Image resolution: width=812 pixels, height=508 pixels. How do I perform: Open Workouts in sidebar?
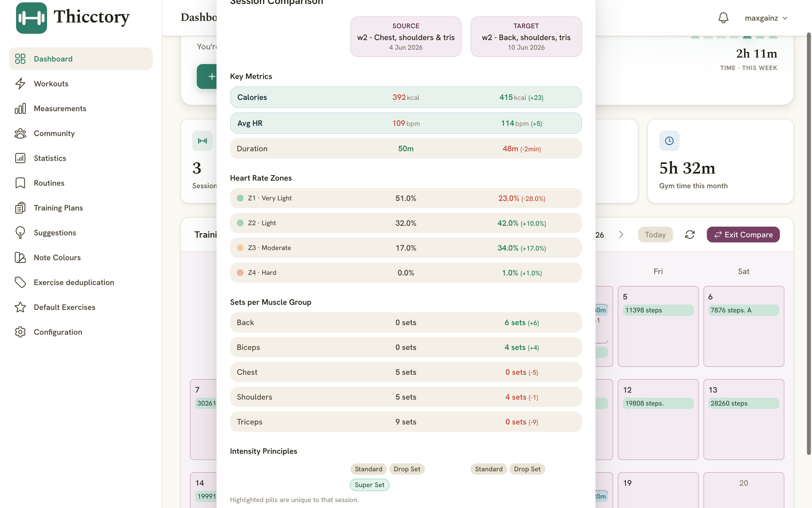[81, 84]
